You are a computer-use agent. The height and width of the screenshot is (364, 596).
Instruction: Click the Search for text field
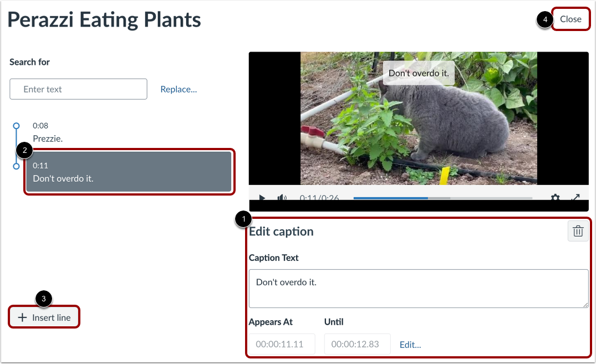point(78,89)
